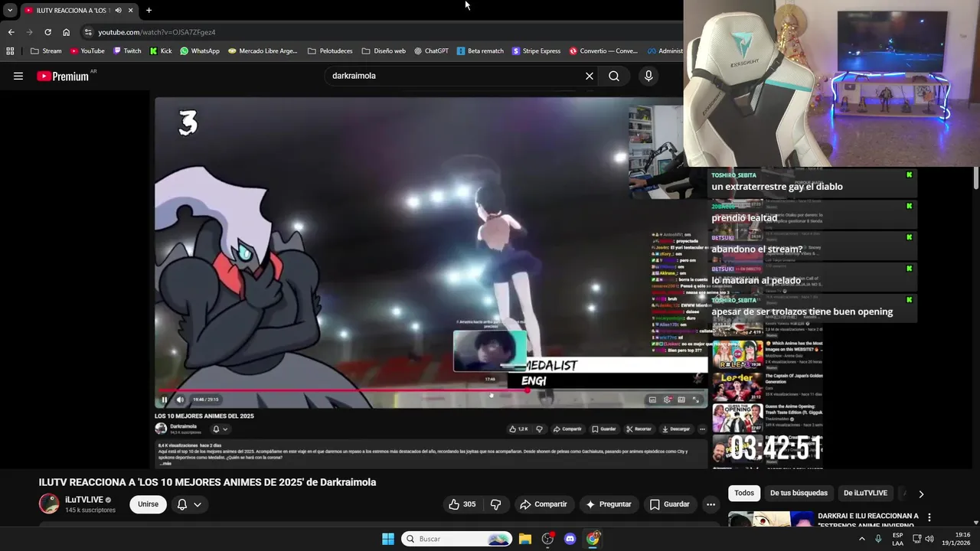Open the Stripe Express bookmark

pyautogui.click(x=537, y=51)
